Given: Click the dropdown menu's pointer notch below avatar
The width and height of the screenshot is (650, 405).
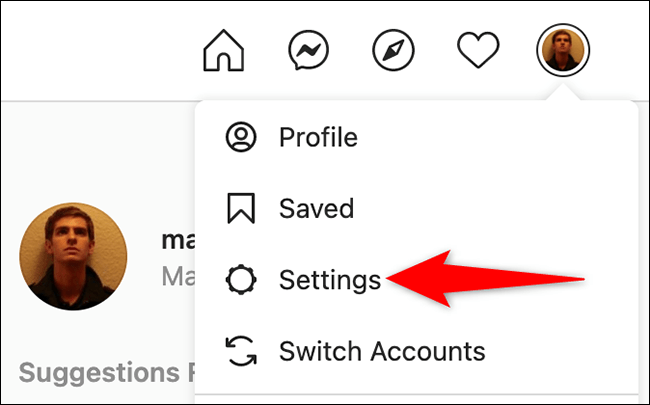Looking at the screenshot, I should pos(563,92).
